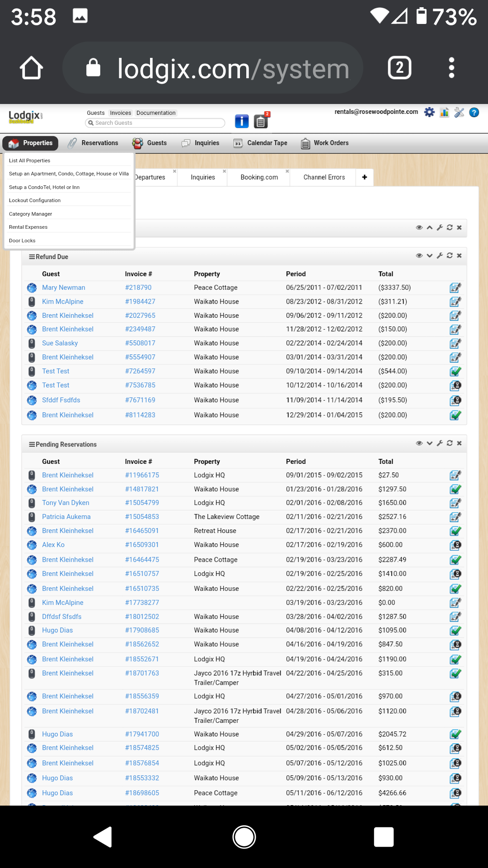488x868 pixels.
Task: Tap the browser address bar lodgix.com/system
Action: pyautogui.click(x=212, y=68)
